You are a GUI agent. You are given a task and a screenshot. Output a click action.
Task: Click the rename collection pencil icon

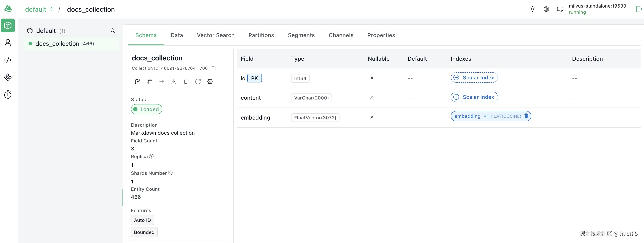coord(137,82)
